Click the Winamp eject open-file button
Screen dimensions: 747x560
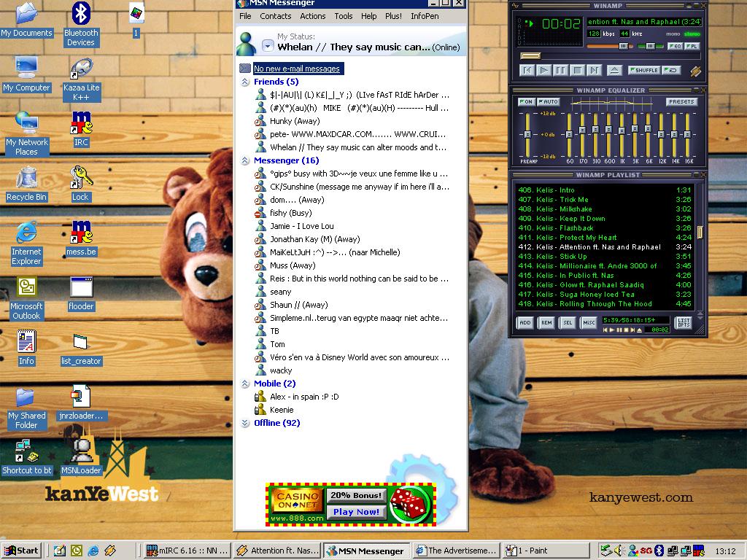(614, 71)
